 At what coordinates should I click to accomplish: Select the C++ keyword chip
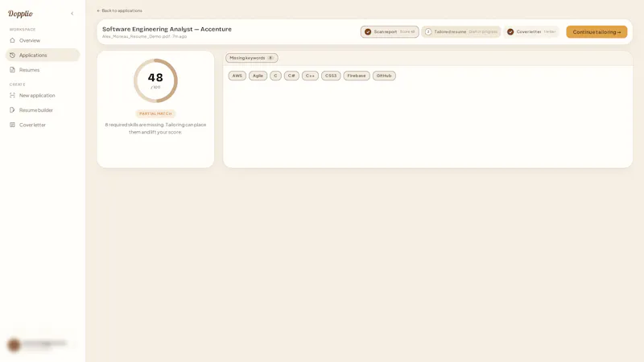pos(310,76)
